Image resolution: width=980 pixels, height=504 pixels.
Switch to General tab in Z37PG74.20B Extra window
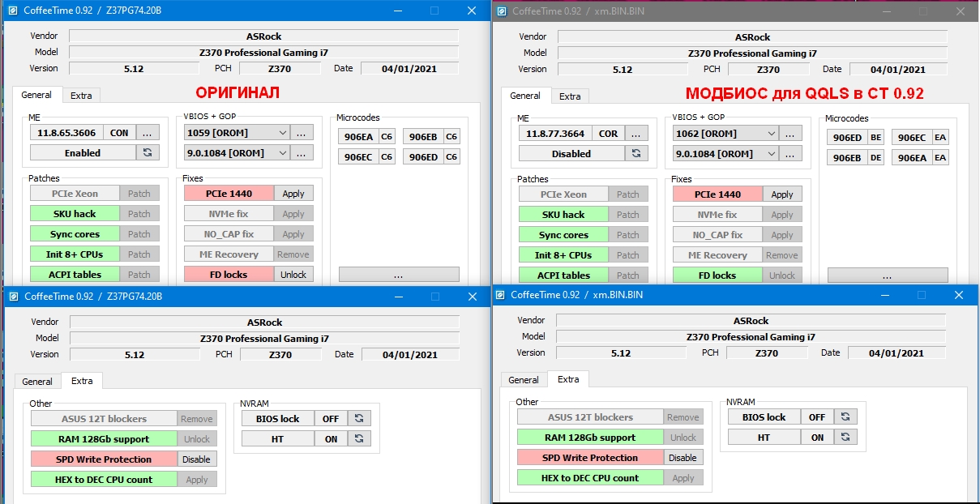(37, 382)
